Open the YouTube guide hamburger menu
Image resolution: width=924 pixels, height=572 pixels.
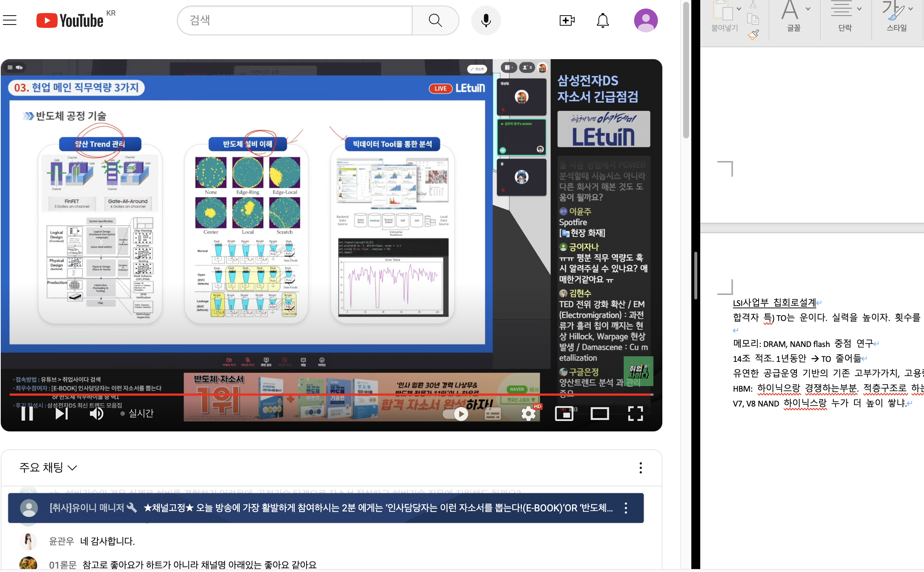[x=10, y=20]
